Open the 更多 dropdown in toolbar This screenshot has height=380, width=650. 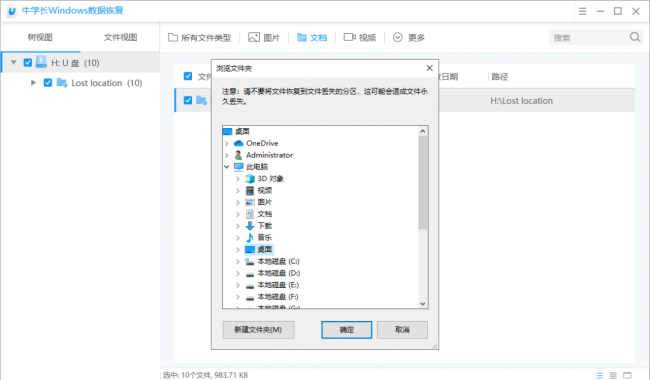pos(409,37)
